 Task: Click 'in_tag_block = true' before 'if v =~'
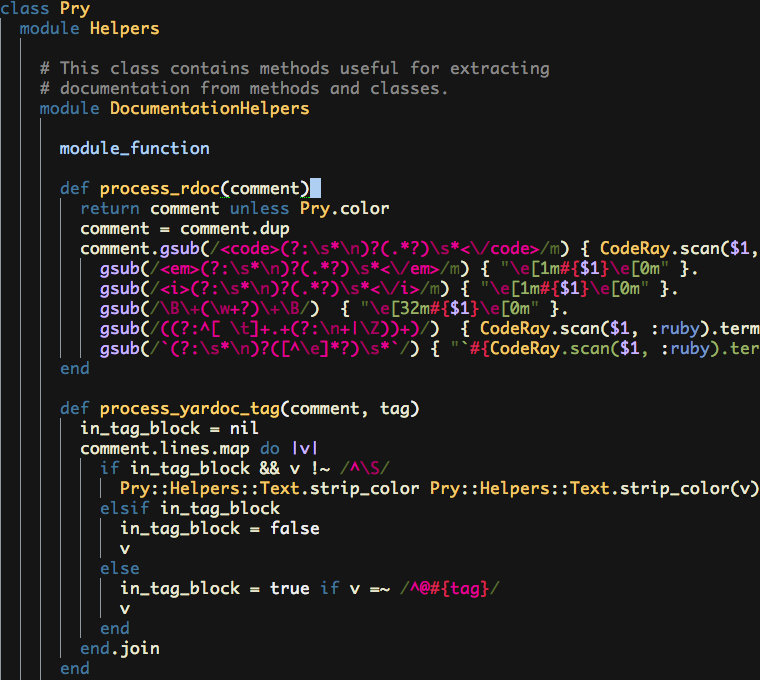[x=215, y=589]
